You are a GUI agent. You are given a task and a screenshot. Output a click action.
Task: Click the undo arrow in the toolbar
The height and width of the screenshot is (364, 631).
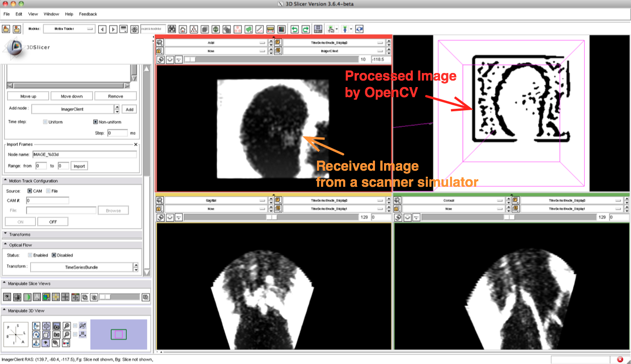pos(295,29)
